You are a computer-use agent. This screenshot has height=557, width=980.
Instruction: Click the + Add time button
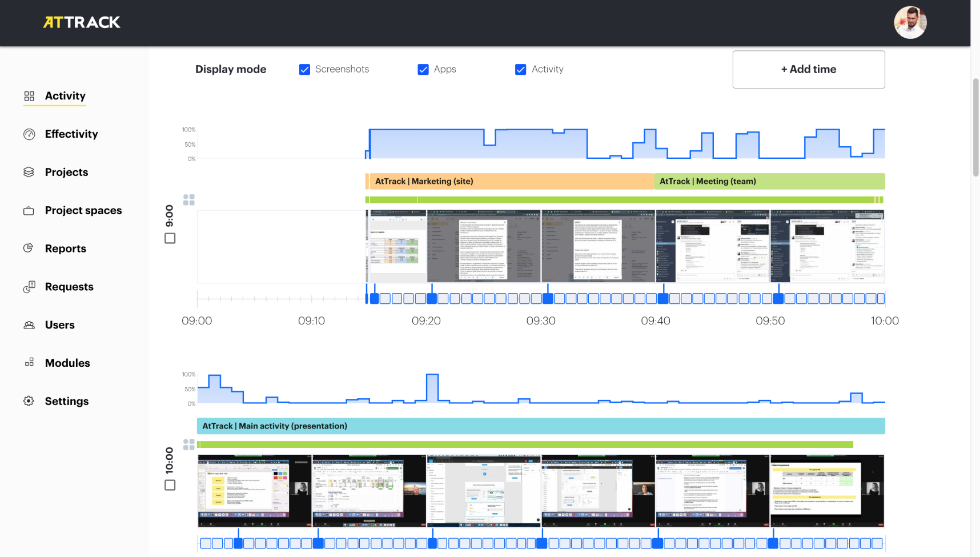pos(809,70)
